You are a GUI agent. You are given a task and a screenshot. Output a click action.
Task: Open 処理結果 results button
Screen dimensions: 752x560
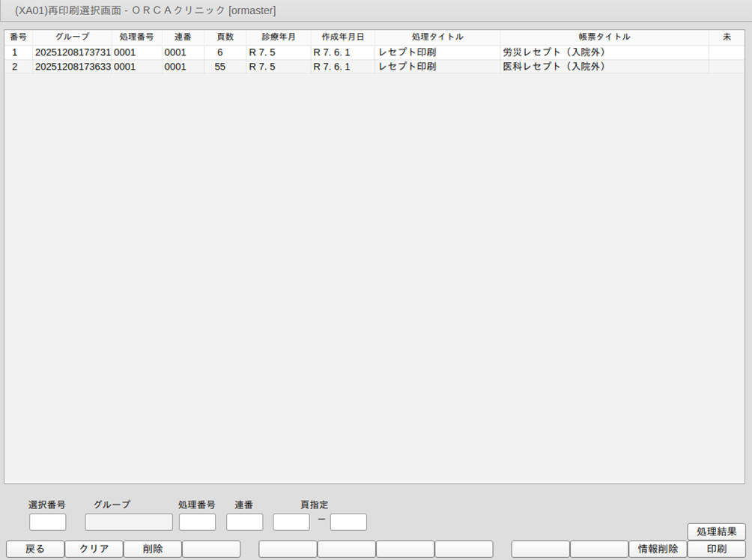coord(716,532)
